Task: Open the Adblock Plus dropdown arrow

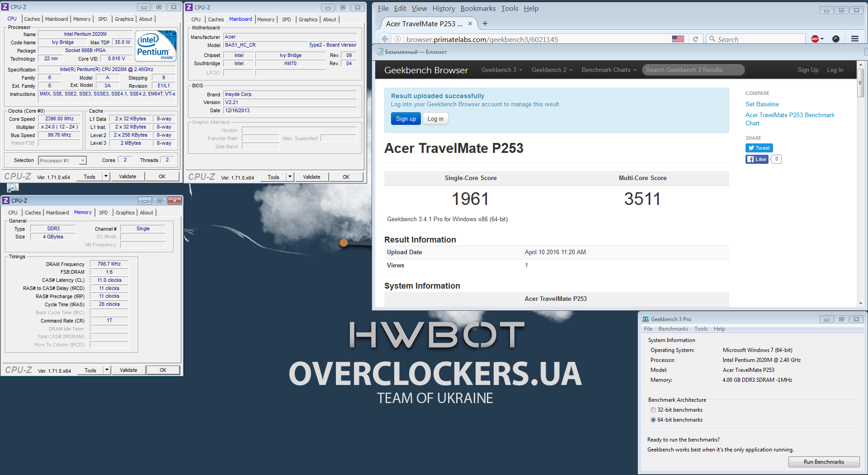Action: coord(822,39)
